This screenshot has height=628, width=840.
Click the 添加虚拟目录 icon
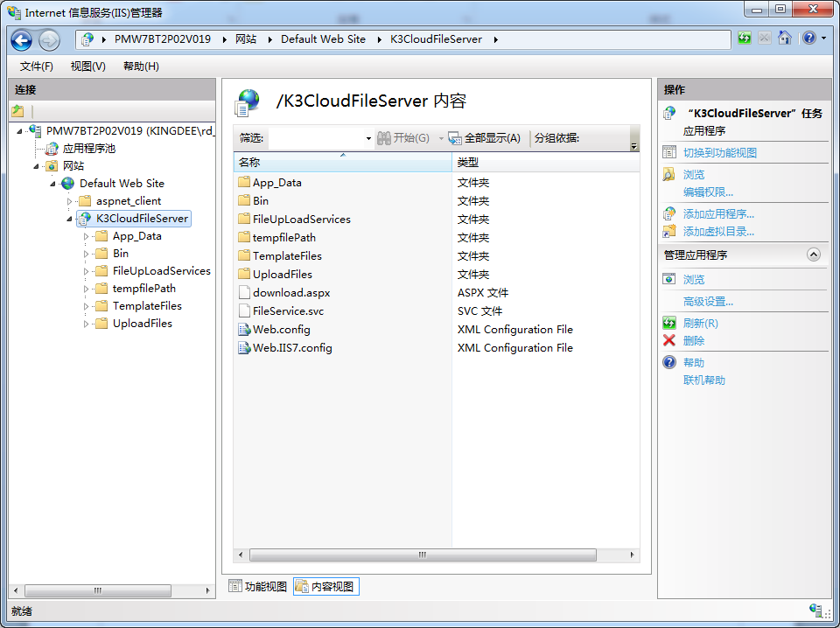669,232
